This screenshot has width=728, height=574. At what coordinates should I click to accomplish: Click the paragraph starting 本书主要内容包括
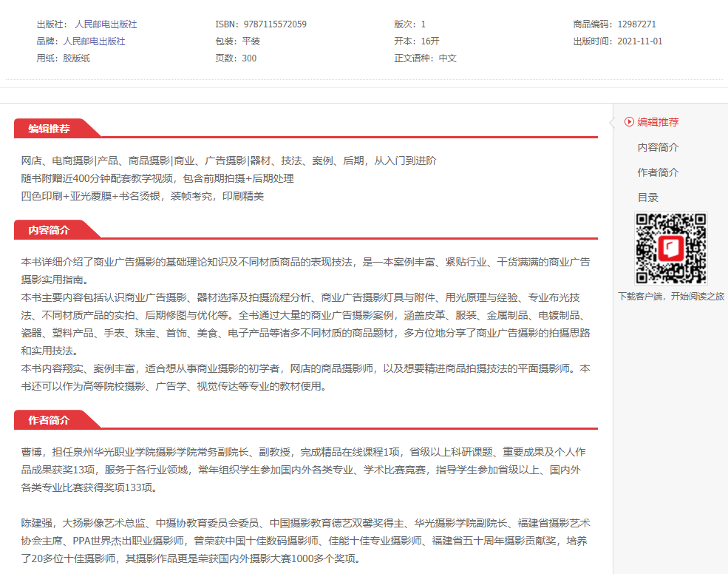tap(305, 324)
